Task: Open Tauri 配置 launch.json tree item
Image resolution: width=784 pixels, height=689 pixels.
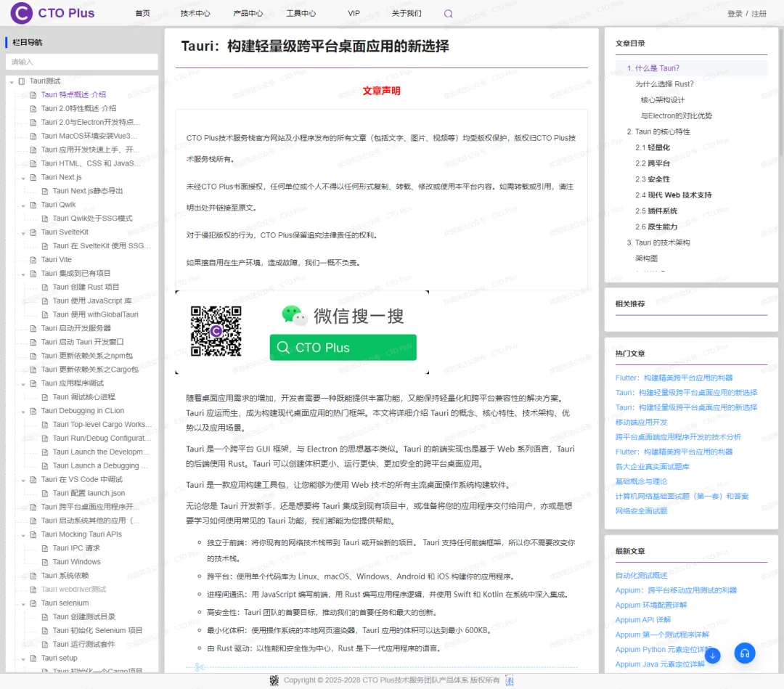Action: tap(89, 493)
